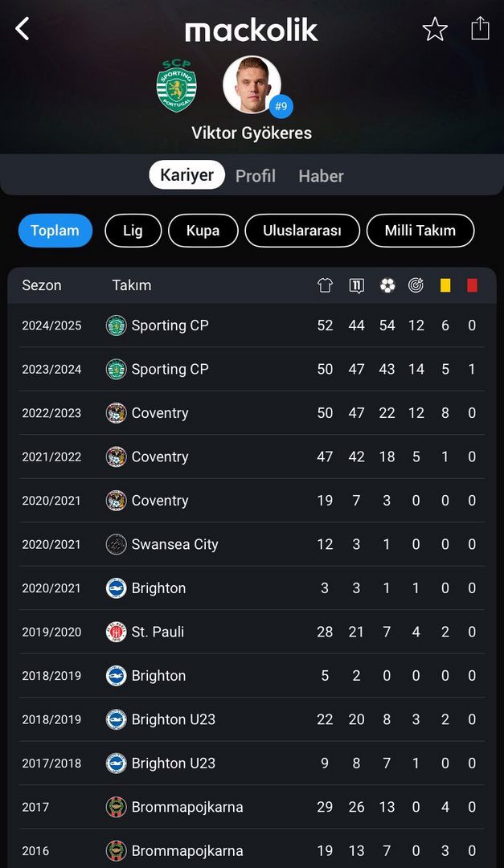Select the Lig filter chip

tap(133, 231)
